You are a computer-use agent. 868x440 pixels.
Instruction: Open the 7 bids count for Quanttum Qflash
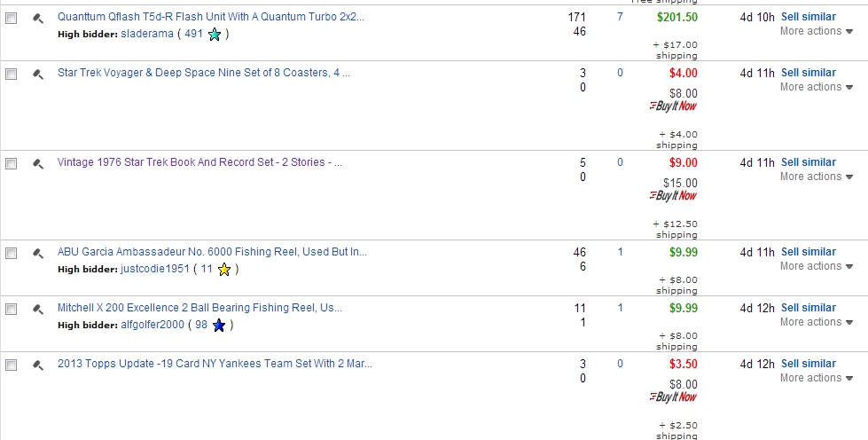pyautogui.click(x=620, y=17)
